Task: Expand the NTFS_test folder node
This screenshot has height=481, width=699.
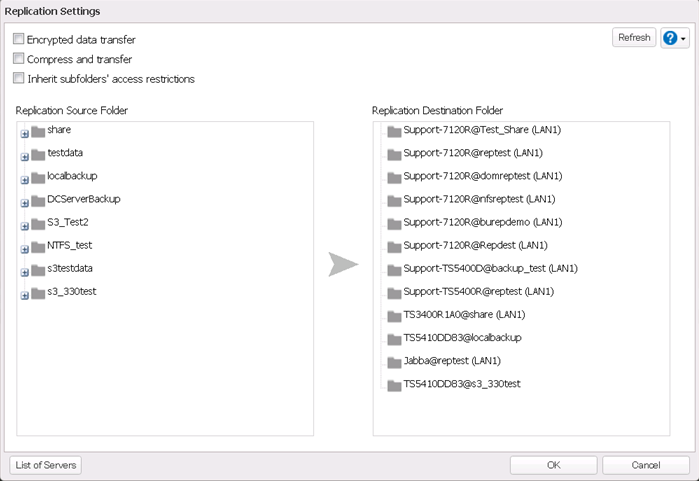Action: (24, 249)
